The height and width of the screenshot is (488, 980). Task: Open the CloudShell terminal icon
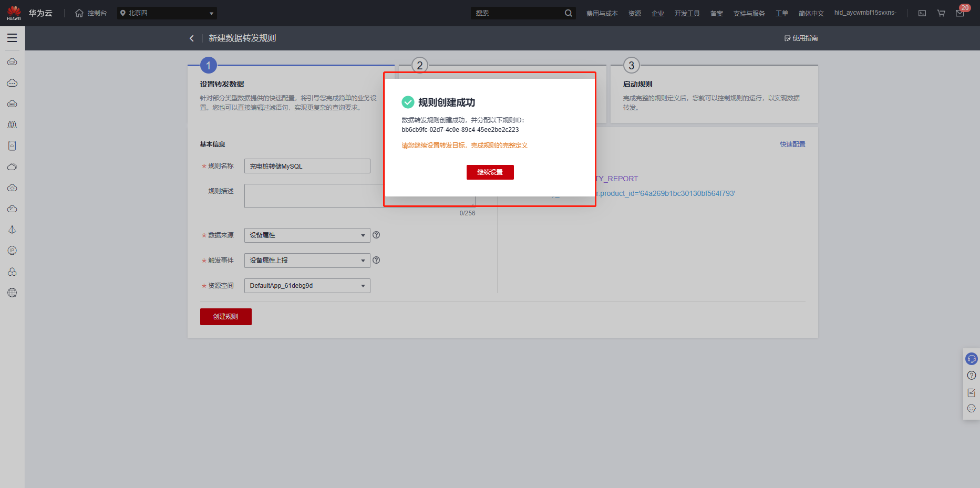point(922,13)
